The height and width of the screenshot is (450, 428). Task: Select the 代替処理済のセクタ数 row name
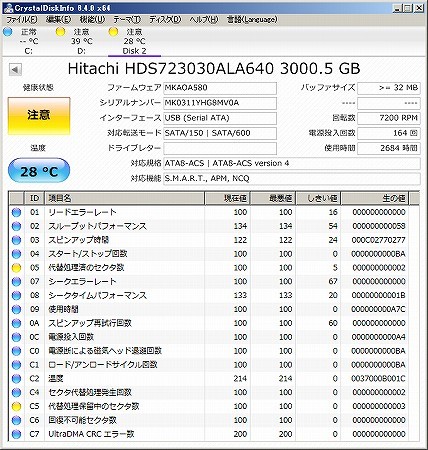pyautogui.click(x=86, y=268)
